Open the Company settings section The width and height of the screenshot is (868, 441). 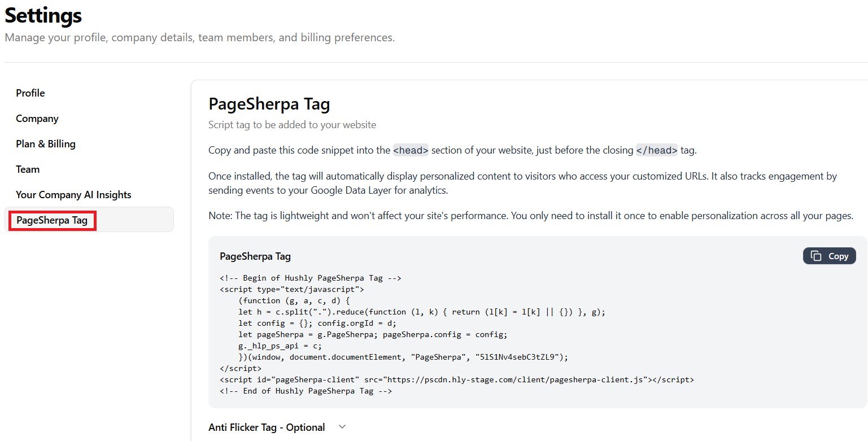pyautogui.click(x=37, y=119)
